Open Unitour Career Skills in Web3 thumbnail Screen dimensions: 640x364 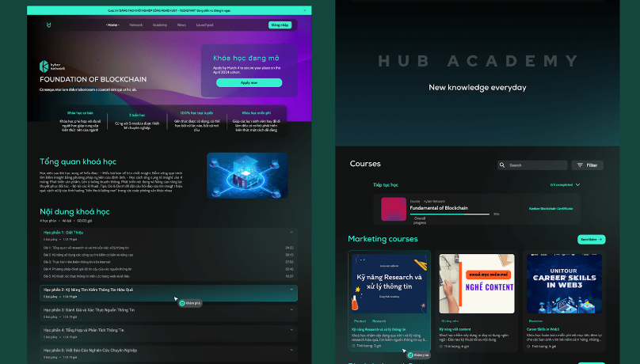(564, 284)
